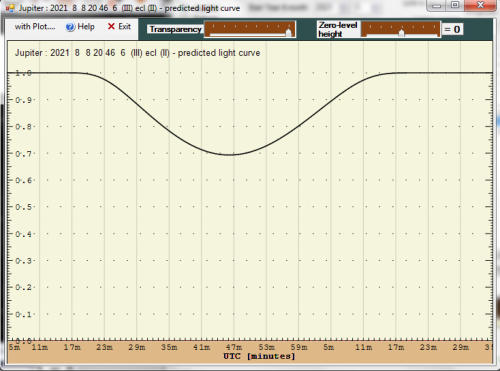Click the 41m x-axis label

tap(201, 347)
